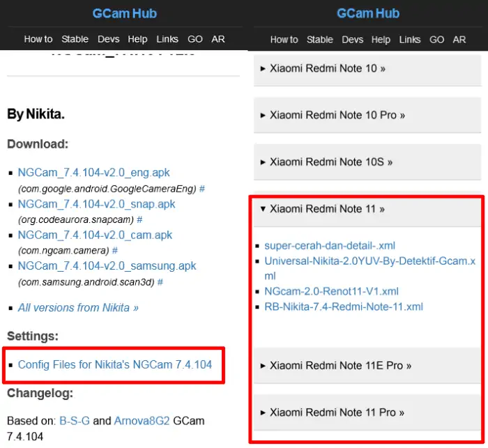Collapse Xiaomi Redmi Note 11 section
488x448 pixels.
(367, 209)
